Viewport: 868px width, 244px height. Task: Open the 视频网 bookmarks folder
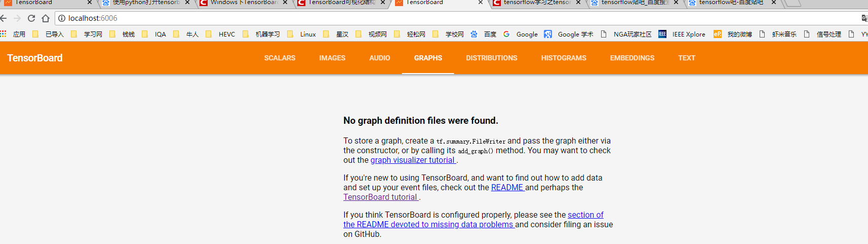371,34
